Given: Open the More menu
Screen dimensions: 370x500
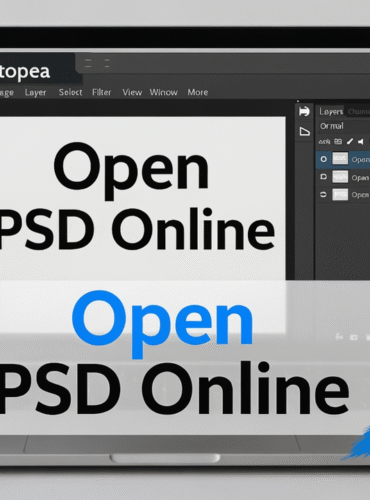Looking at the screenshot, I should tap(198, 92).
